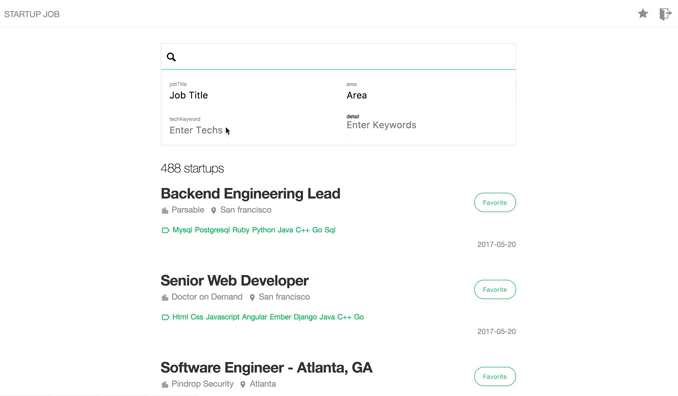
Task: Click the tag icon before Html Css
Action: (x=165, y=317)
